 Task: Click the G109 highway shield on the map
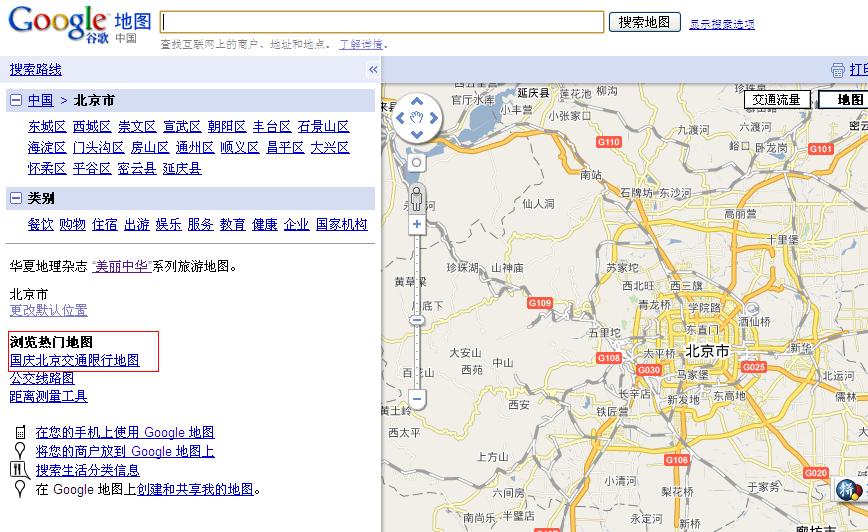click(x=540, y=303)
